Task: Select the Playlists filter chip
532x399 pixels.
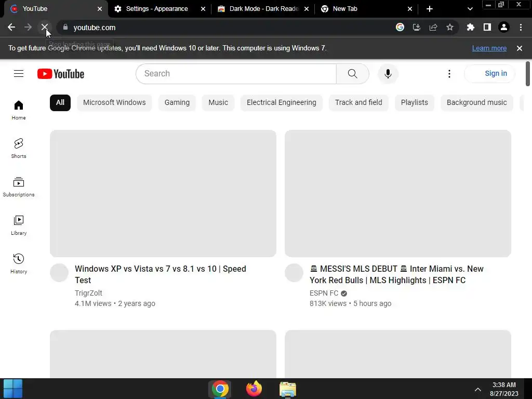Action: point(414,102)
